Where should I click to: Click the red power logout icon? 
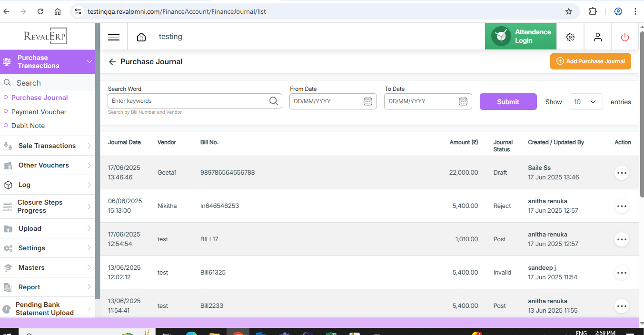pos(625,37)
